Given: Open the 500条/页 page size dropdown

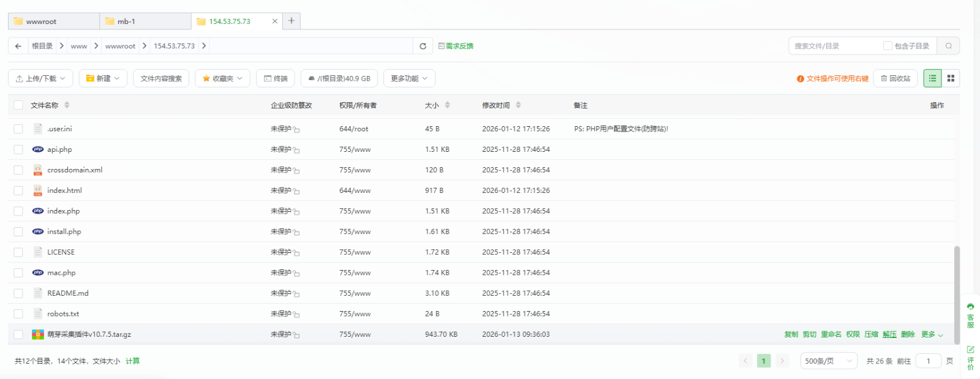Looking at the screenshot, I should 828,361.
